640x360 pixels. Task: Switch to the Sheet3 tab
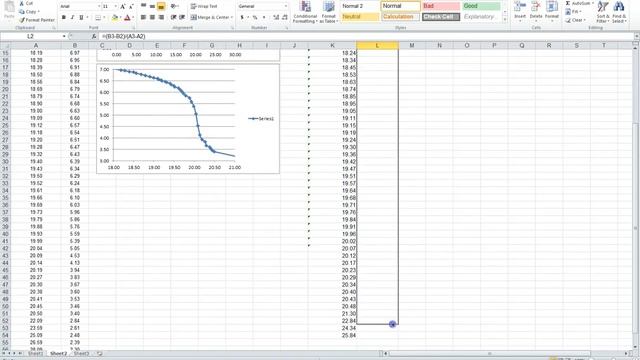click(81, 353)
